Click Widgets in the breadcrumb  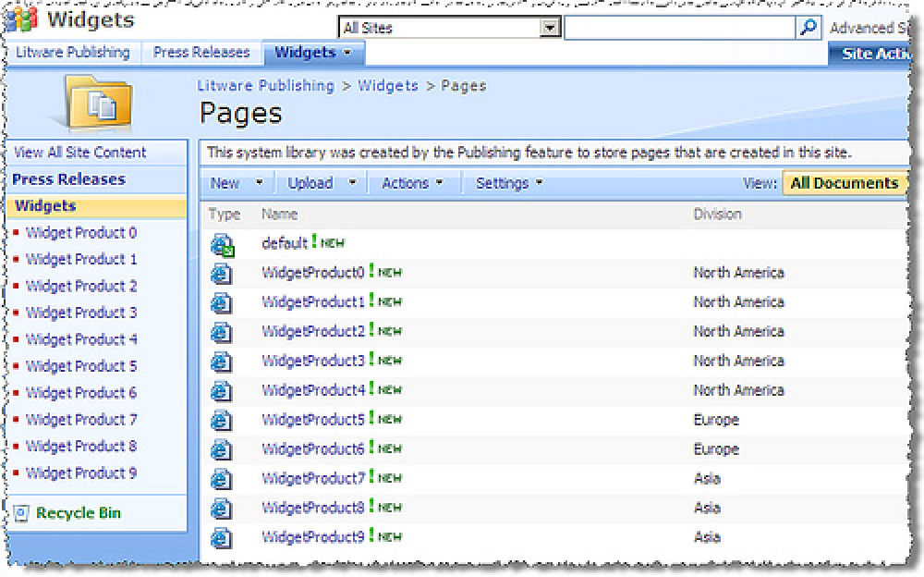[x=388, y=86]
